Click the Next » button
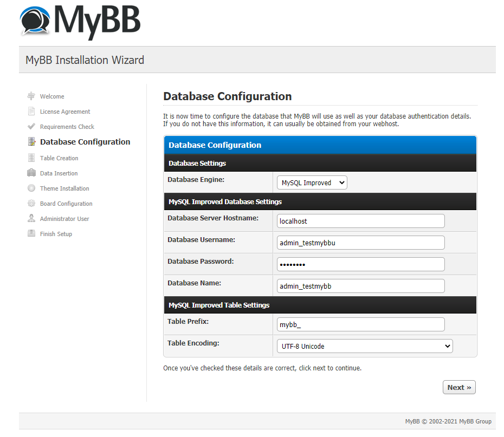The image size is (504, 437). coord(458,387)
